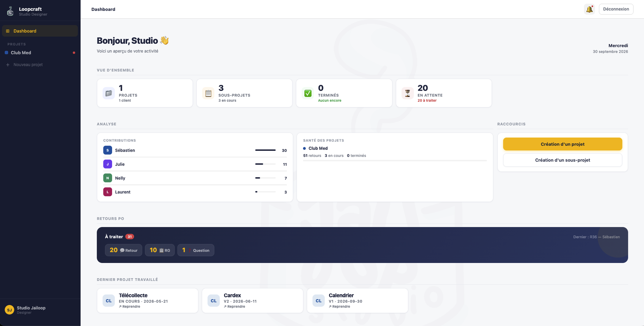Select Club Med project in sidebar
The image size is (644, 326).
pyautogui.click(x=40, y=53)
